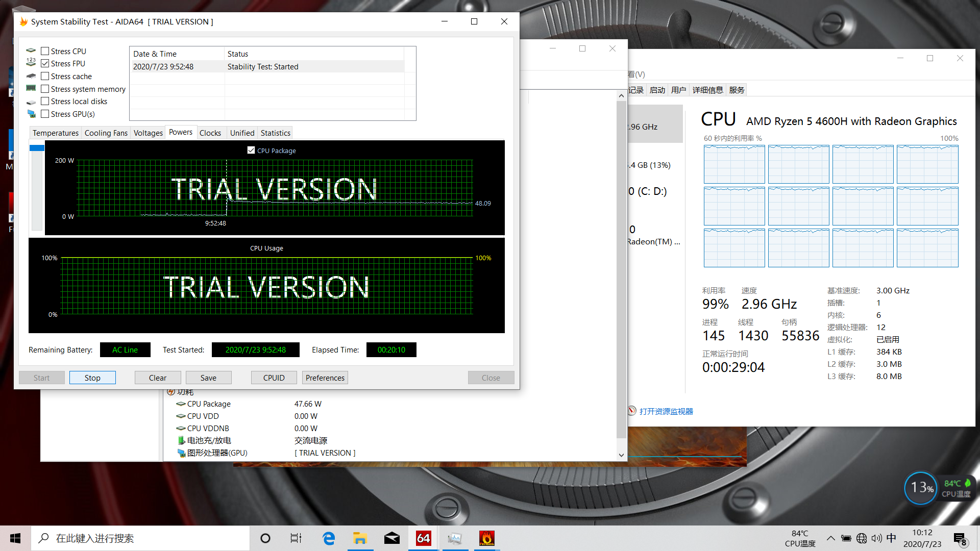Open the volume control in system tray
This screenshot has width=980, height=551.
[x=877, y=538]
